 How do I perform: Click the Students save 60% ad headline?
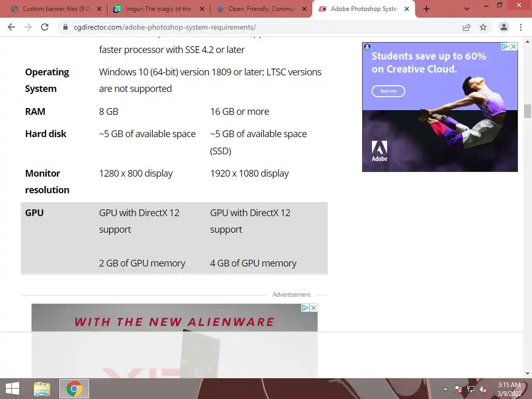(429, 62)
